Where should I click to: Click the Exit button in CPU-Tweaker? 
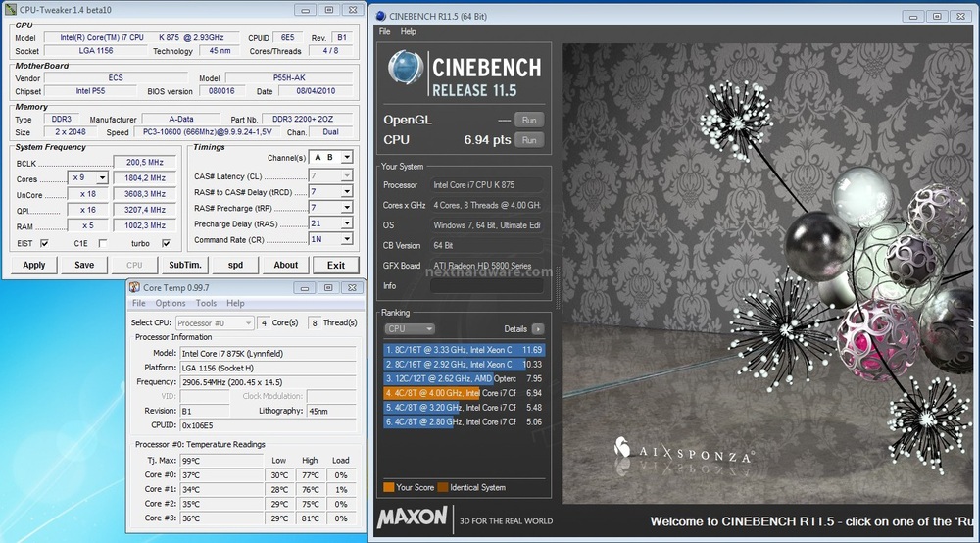pos(335,265)
